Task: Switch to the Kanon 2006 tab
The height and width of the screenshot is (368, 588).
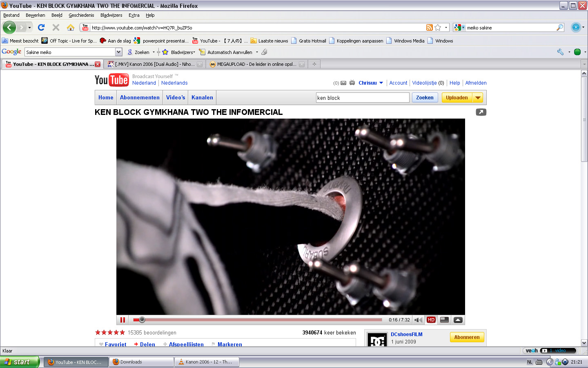Action: [x=154, y=64]
